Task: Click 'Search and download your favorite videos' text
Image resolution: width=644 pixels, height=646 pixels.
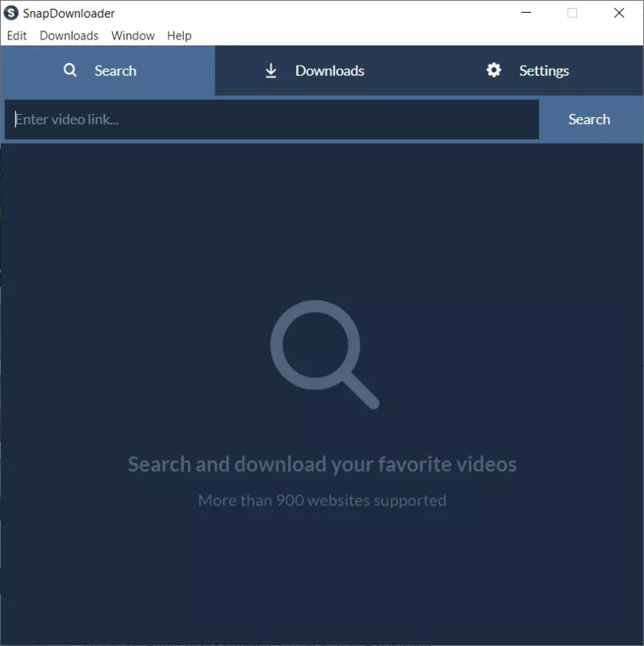Action: pyautogui.click(x=322, y=465)
